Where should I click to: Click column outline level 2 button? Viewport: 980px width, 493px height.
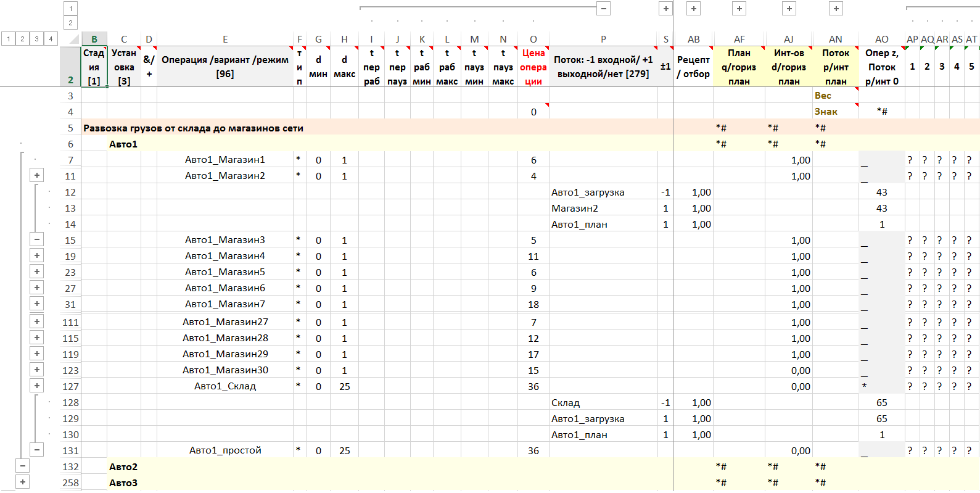pyautogui.click(x=70, y=23)
